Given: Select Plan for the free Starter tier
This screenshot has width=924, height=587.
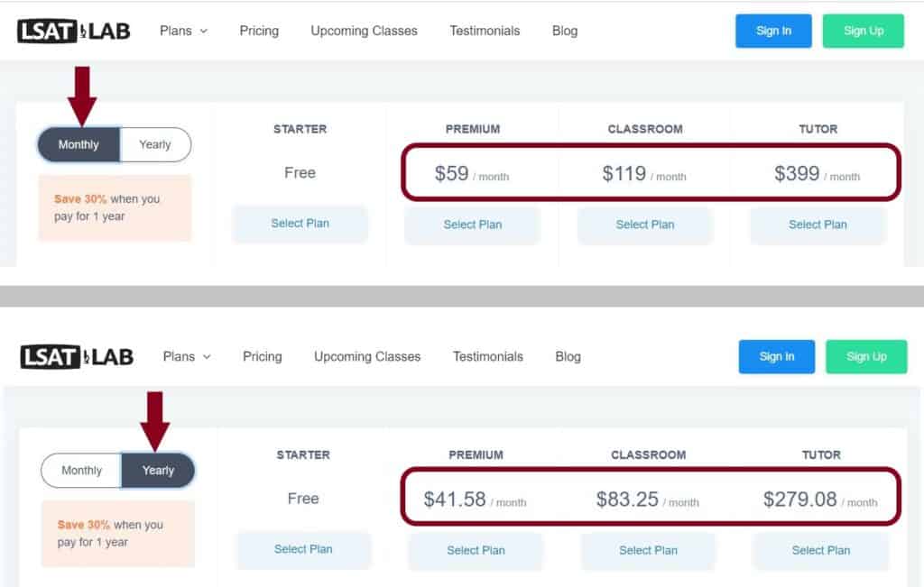Looking at the screenshot, I should coord(300,224).
